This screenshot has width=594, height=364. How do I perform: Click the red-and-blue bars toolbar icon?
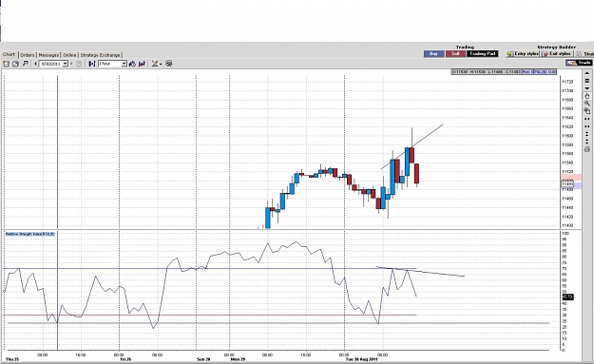pos(142,64)
